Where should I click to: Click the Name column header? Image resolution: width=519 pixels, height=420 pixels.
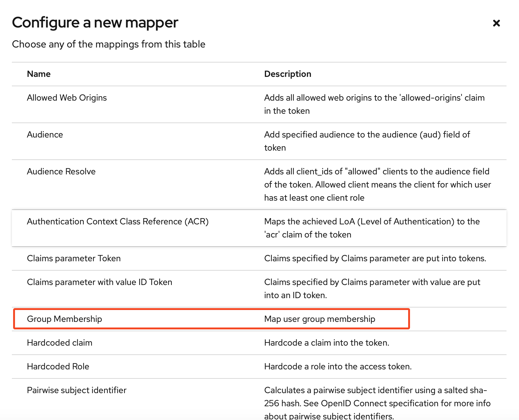click(x=39, y=74)
